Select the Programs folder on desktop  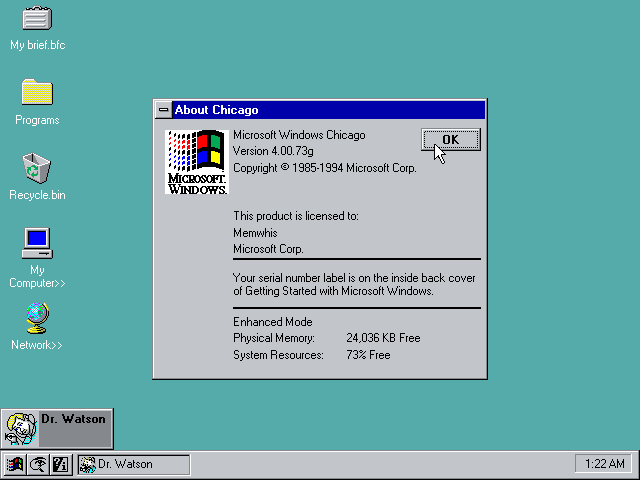coord(37,92)
